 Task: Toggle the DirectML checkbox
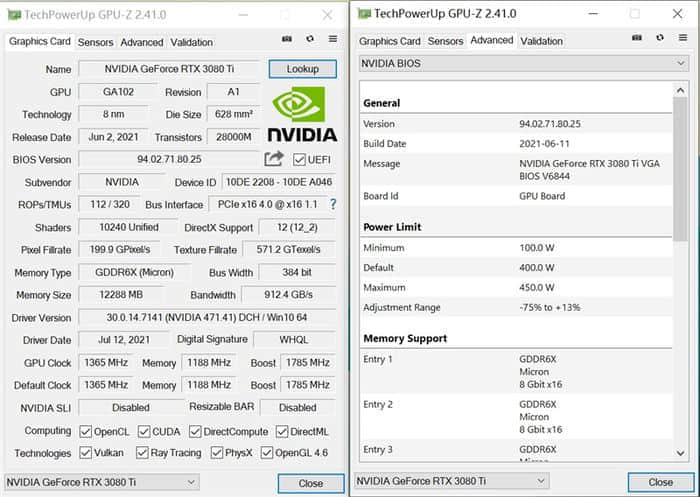tap(282, 432)
